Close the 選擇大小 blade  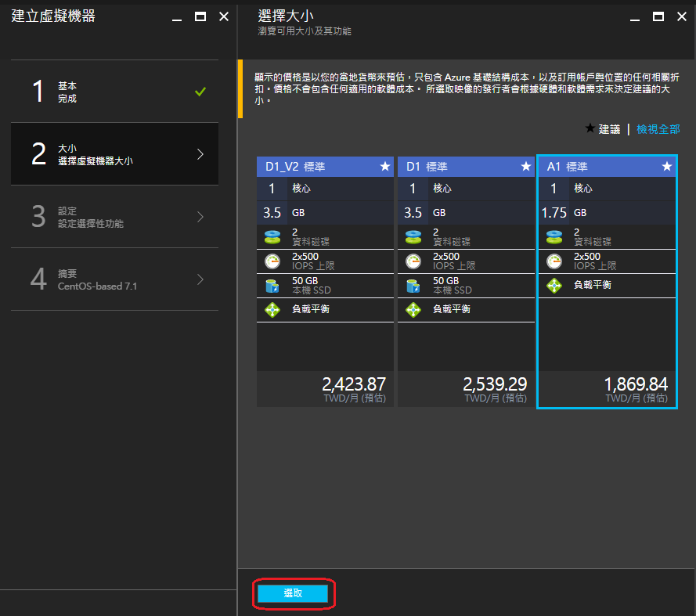point(682,17)
